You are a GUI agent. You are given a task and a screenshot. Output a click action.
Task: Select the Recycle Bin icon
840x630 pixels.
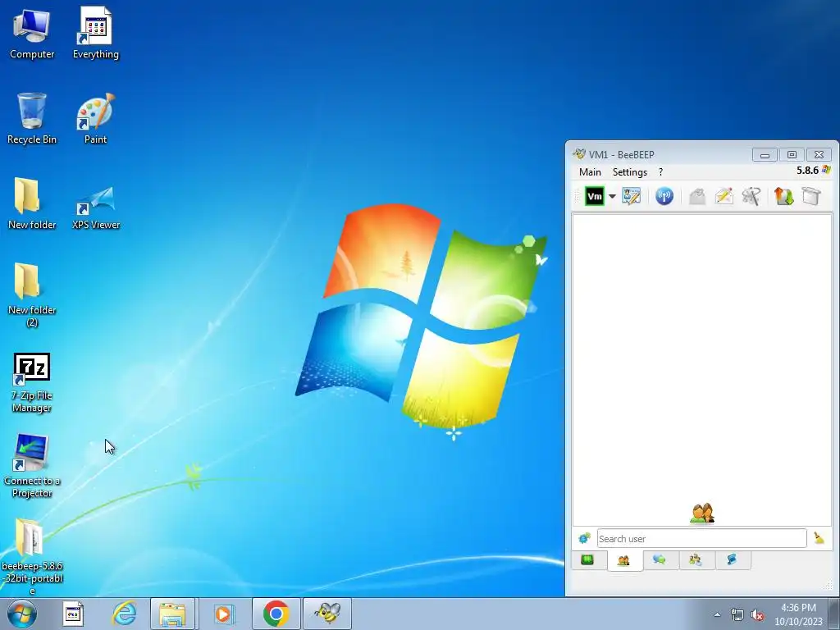[32, 118]
